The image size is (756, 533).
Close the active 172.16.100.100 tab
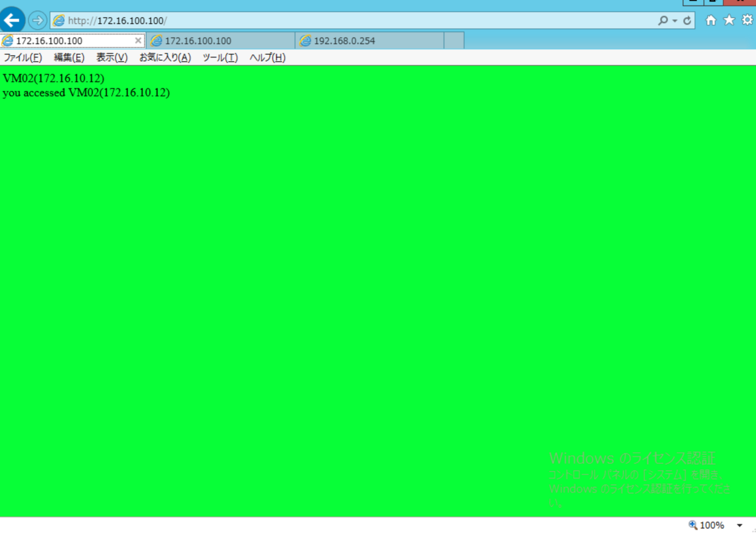(x=138, y=41)
